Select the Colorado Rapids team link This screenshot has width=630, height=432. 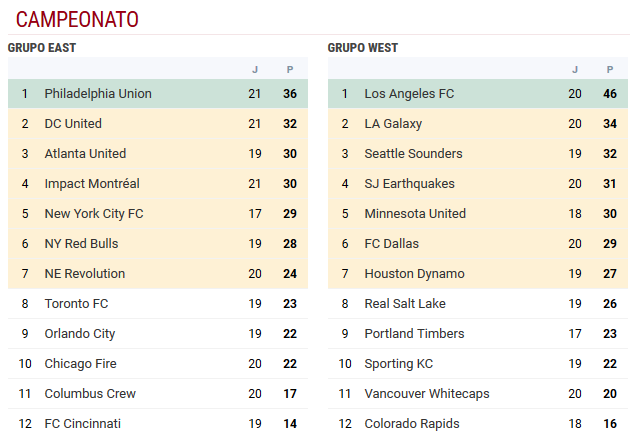coord(412,424)
